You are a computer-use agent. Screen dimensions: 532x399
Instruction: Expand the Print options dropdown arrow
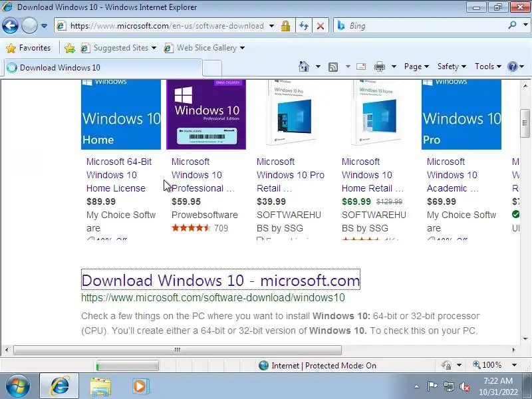tap(394, 66)
